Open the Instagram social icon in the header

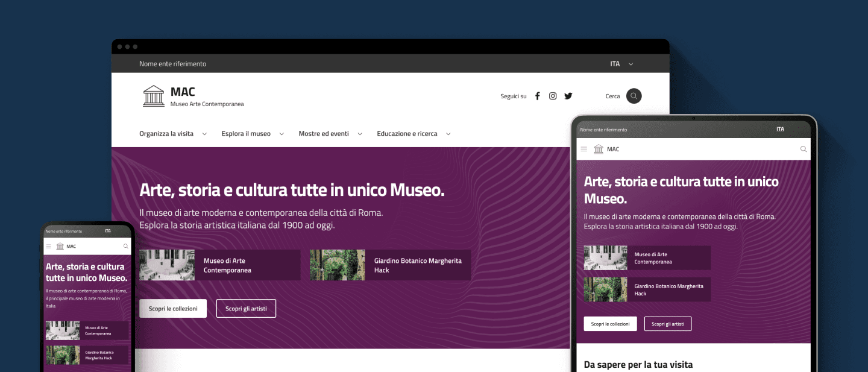click(x=553, y=95)
